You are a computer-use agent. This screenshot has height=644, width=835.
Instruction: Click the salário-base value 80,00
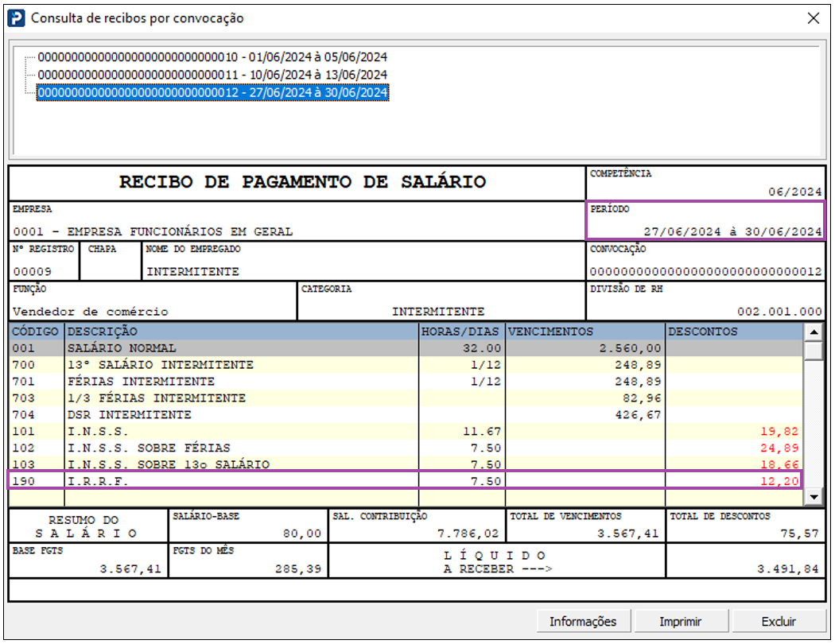(x=302, y=533)
